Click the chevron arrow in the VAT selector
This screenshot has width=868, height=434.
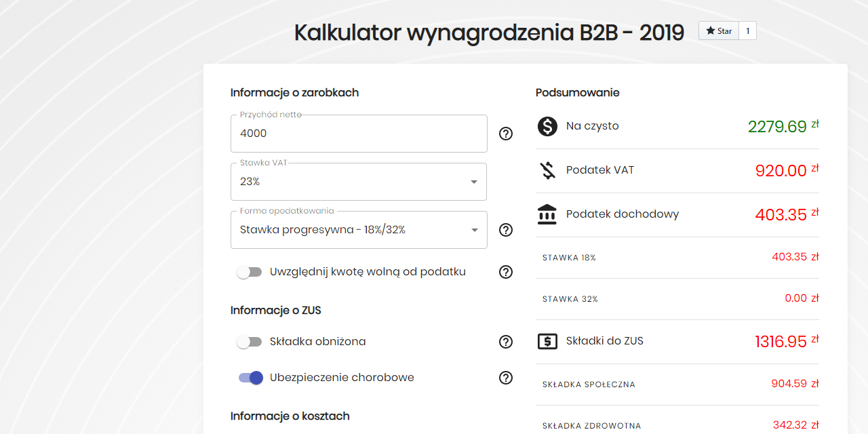[473, 182]
